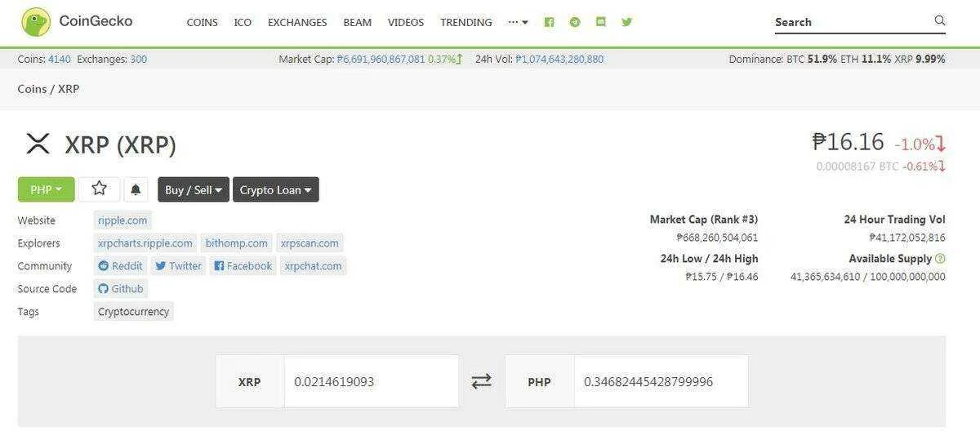Click the available supply figure 41,365,634,610
980x440 pixels.
click(825, 277)
